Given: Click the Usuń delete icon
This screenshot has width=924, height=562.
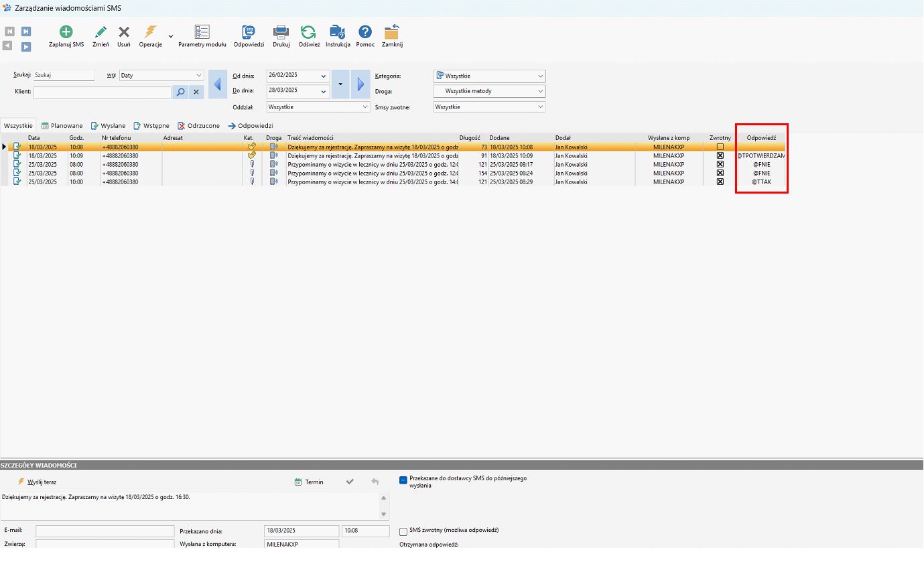Looking at the screenshot, I should [x=124, y=32].
